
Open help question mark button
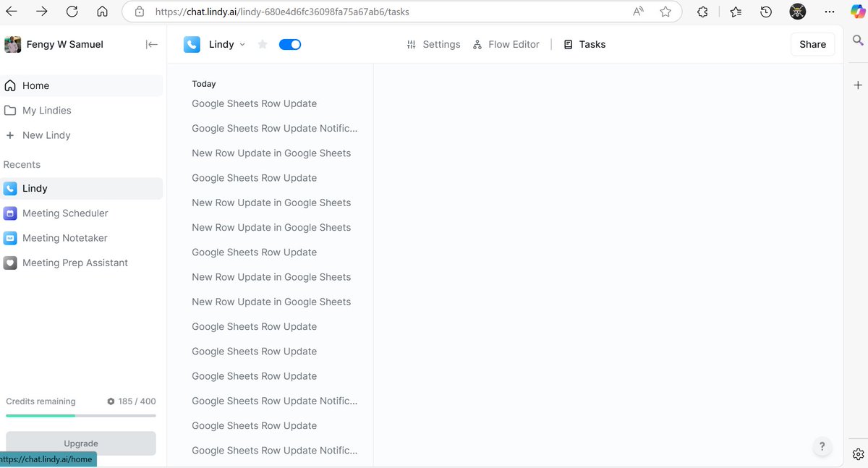tap(822, 446)
